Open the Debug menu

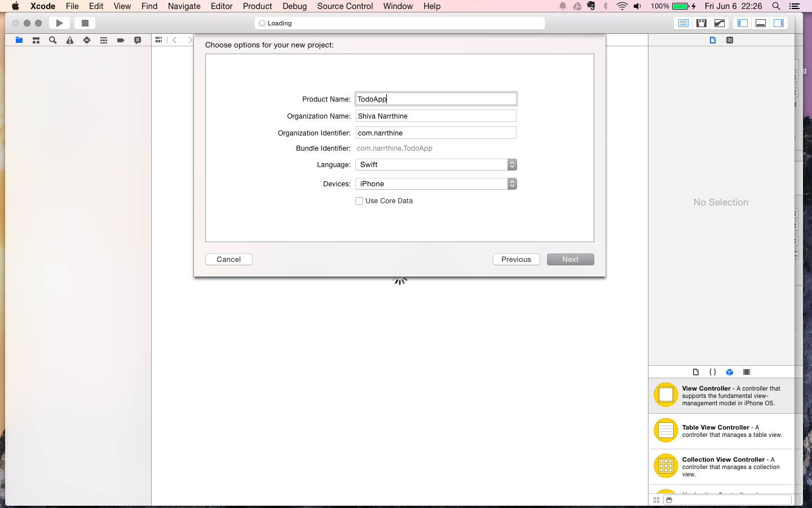click(295, 6)
